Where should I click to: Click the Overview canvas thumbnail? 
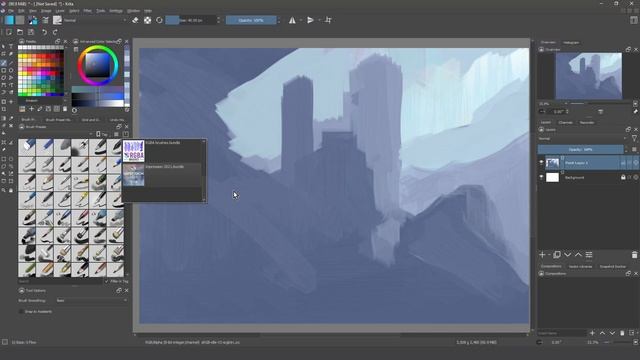tap(589, 76)
